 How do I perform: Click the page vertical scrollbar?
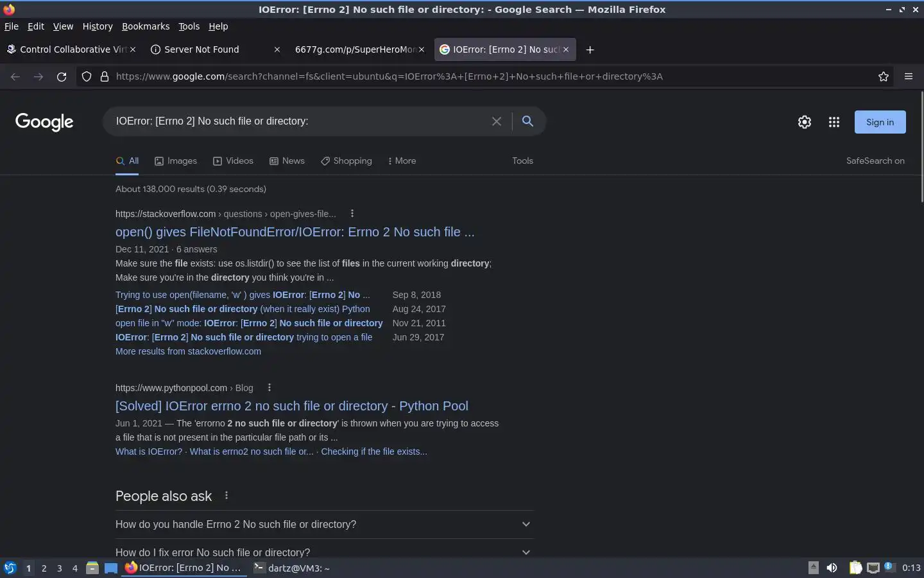coord(922,148)
